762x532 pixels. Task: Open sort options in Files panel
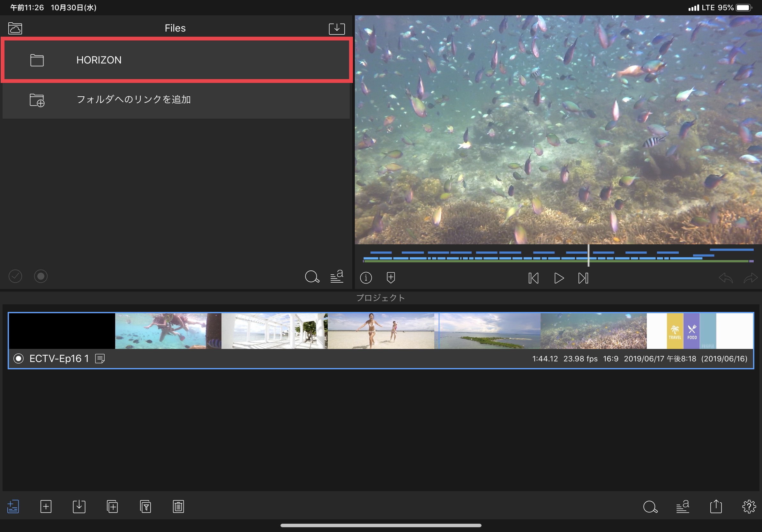[337, 276]
